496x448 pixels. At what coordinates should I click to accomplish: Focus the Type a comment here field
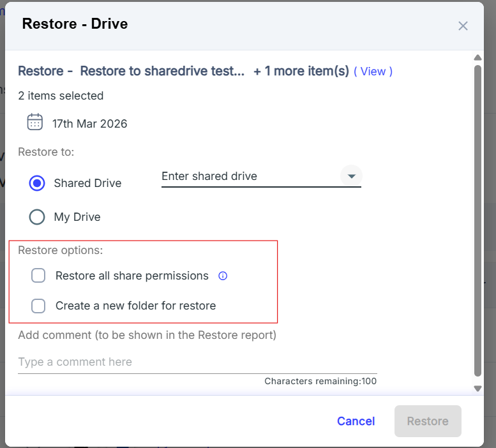[x=197, y=362]
